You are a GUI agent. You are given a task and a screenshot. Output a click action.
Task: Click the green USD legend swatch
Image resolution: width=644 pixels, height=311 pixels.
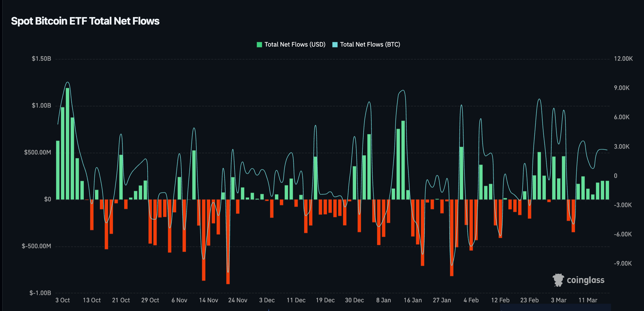[x=259, y=45]
